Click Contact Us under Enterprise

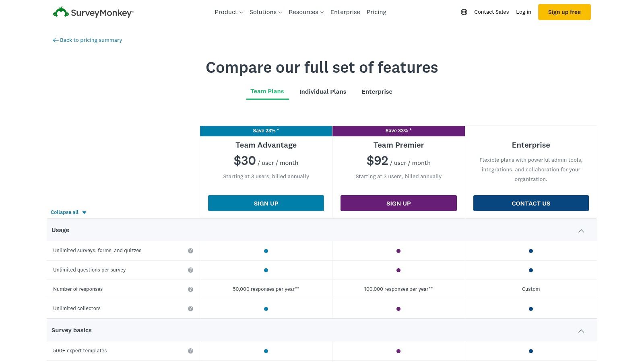(x=531, y=203)
